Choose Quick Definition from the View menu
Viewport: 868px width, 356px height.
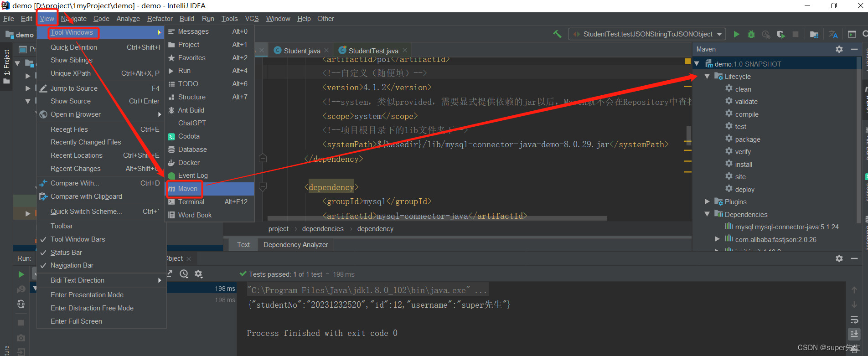(101, 47)
